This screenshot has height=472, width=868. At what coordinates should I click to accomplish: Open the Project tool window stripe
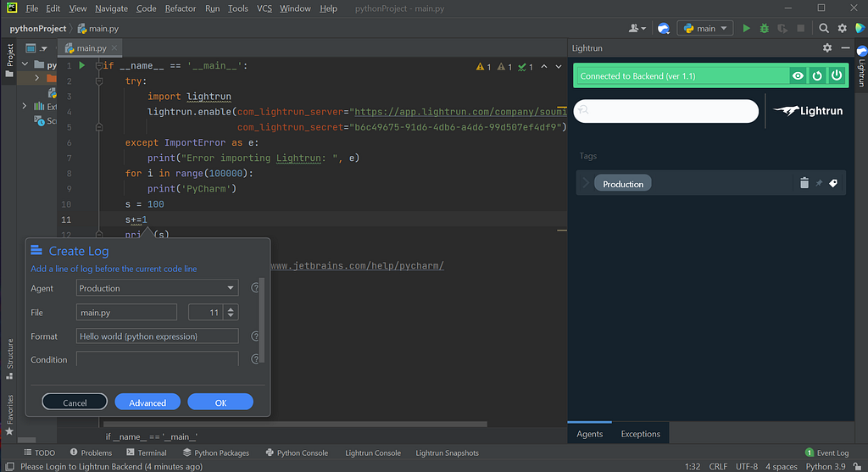[9, 60]
